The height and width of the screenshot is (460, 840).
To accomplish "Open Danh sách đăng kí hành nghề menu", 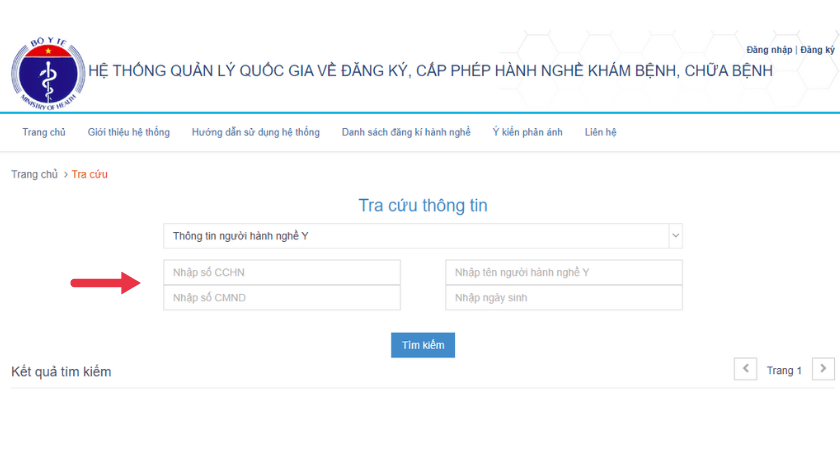I will (406, 132).
